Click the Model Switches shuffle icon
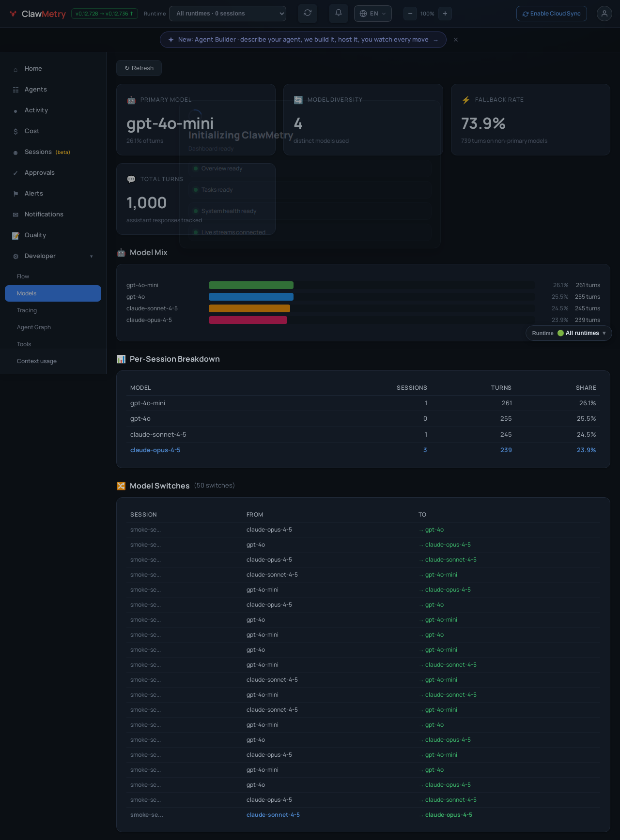 (121, 486)
